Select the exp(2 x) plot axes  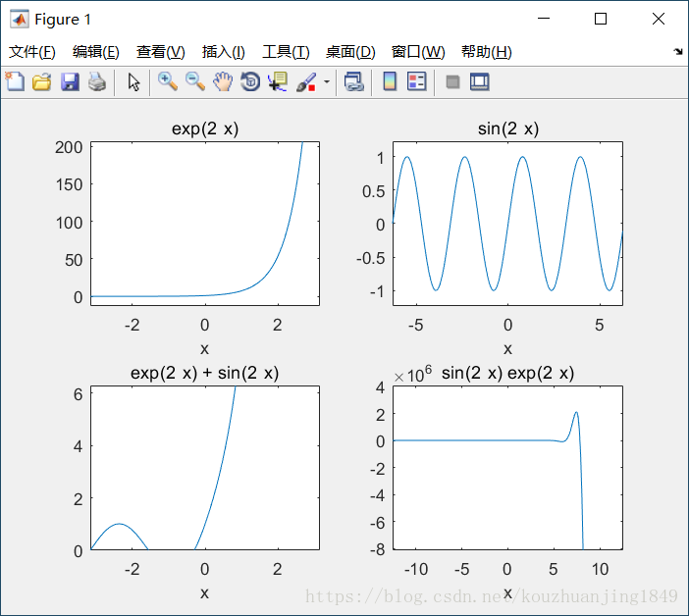coord(205,223)
